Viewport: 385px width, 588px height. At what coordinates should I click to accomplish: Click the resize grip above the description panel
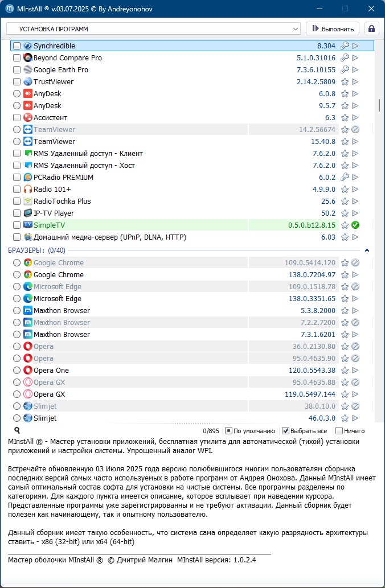[192, 423]
